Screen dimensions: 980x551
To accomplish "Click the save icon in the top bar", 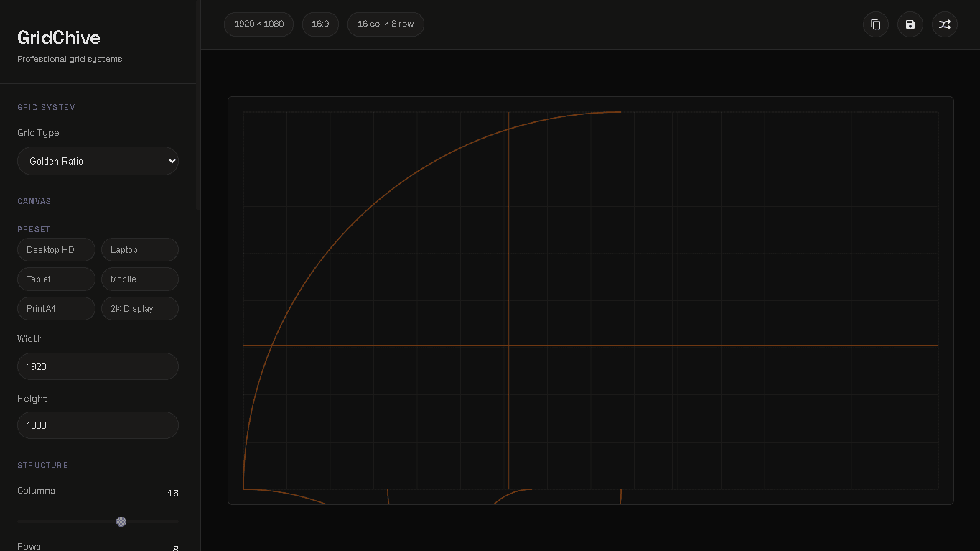I will point(910,24).
